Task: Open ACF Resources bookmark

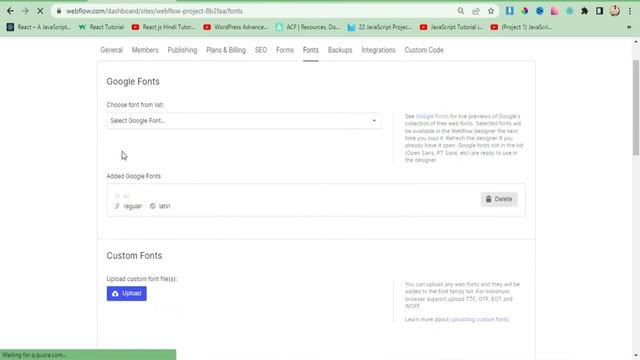Action: click(x=308, y=27)
